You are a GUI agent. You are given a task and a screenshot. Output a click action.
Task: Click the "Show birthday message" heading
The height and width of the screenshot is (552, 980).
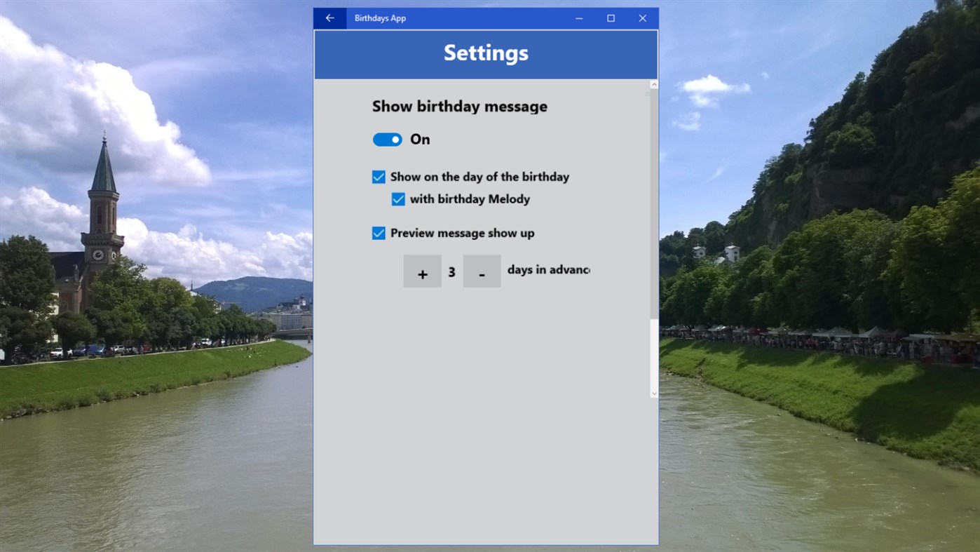[x=459, y=106]
